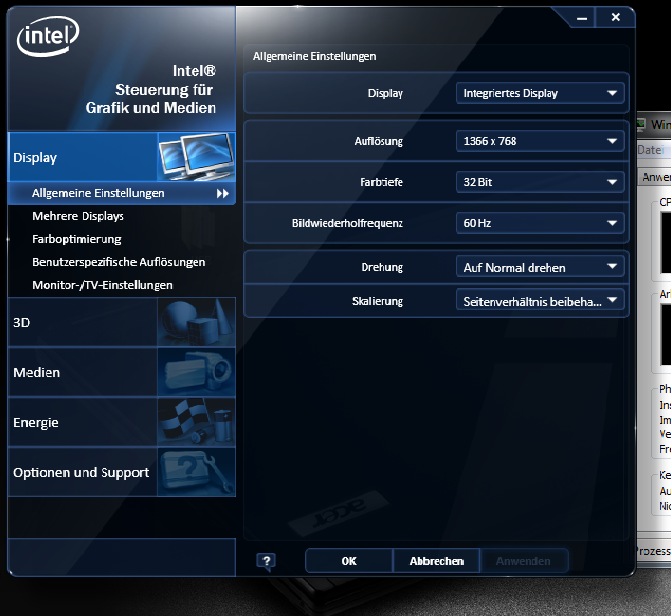Click the Farbtiefe label

pos(381,182)
